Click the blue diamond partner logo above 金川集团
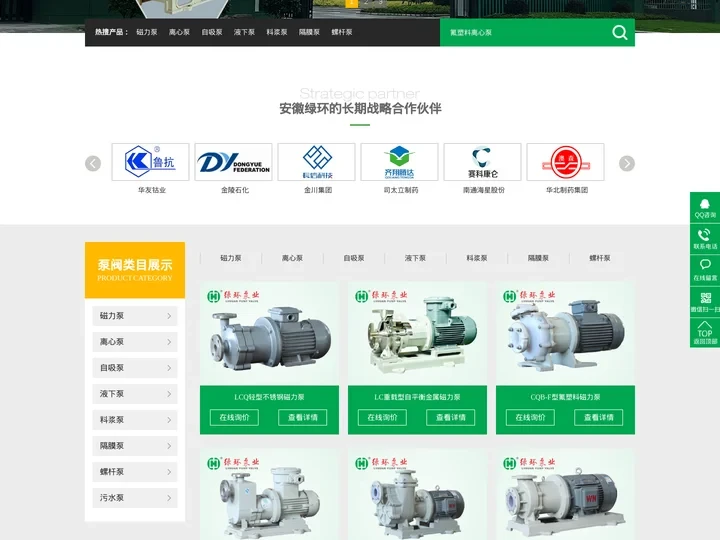This screenshot has height=540, width=720. pyautogui.click(x=316, y=162)
